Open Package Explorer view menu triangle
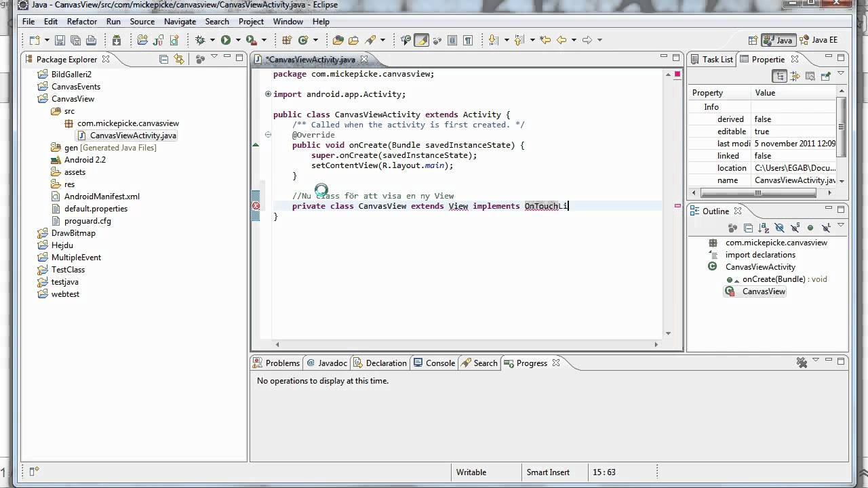868x488 pixels. tap(214, 57)
